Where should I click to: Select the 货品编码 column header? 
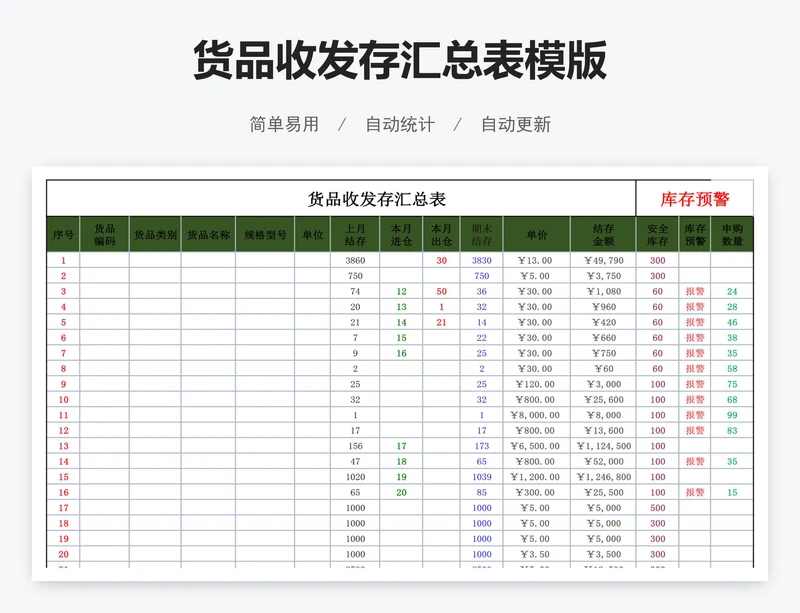(105, 234)
